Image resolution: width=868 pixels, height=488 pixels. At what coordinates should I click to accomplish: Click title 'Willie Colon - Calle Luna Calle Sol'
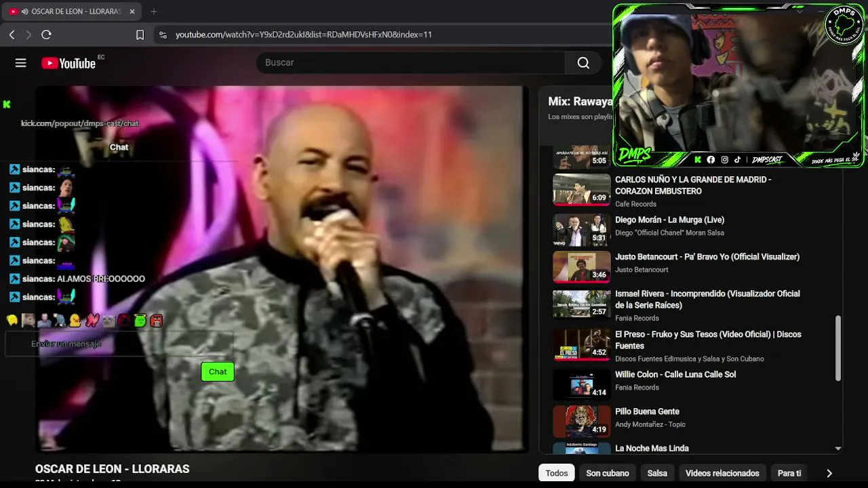675,374
